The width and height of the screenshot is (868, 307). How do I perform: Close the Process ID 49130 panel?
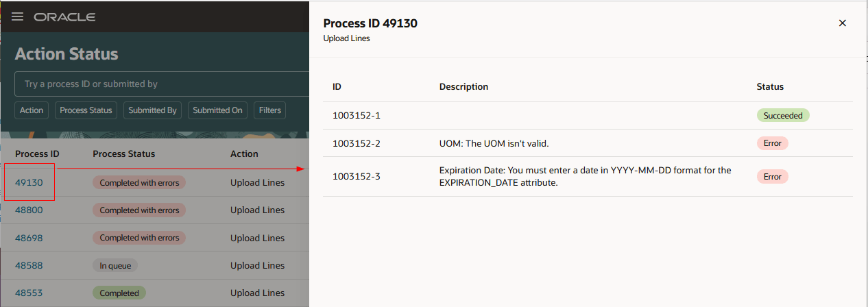(x=843, y=23)
